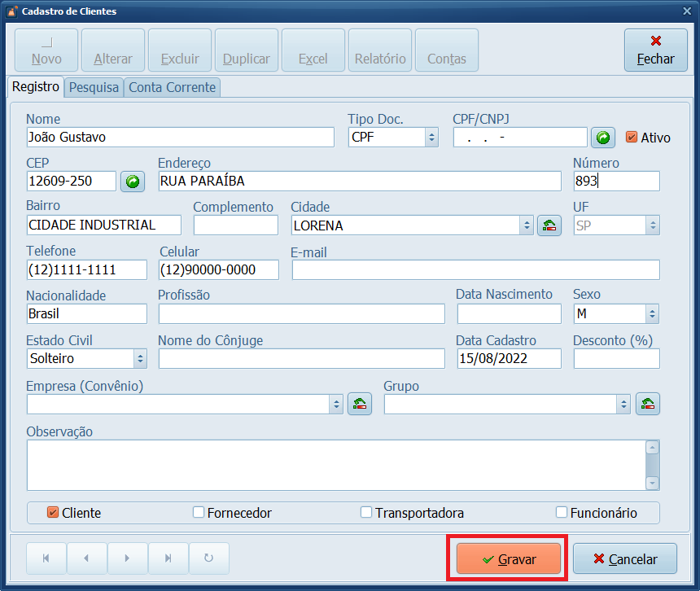Go to the last record using navigator

click(x=168, y=558)
